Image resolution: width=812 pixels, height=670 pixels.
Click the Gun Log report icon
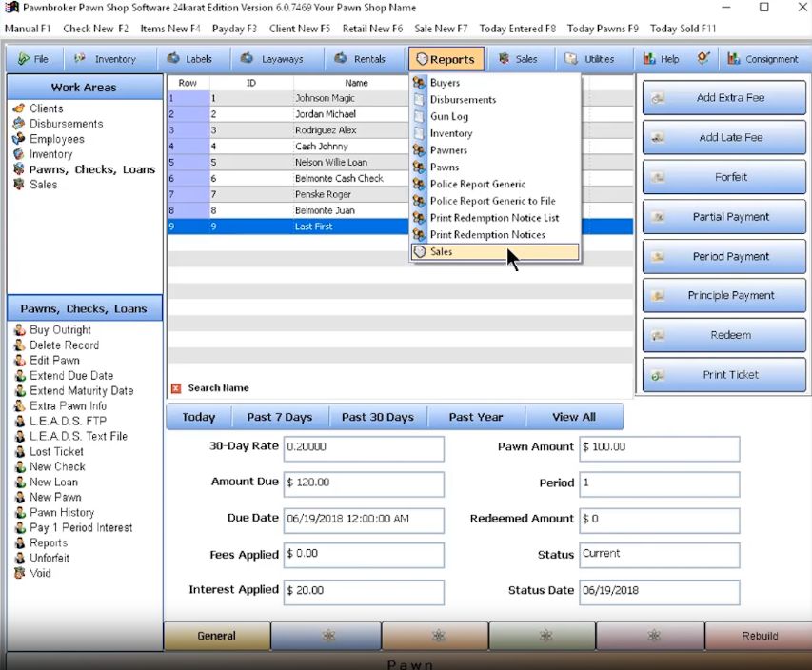pyautogui.click(x=419, y=116)
